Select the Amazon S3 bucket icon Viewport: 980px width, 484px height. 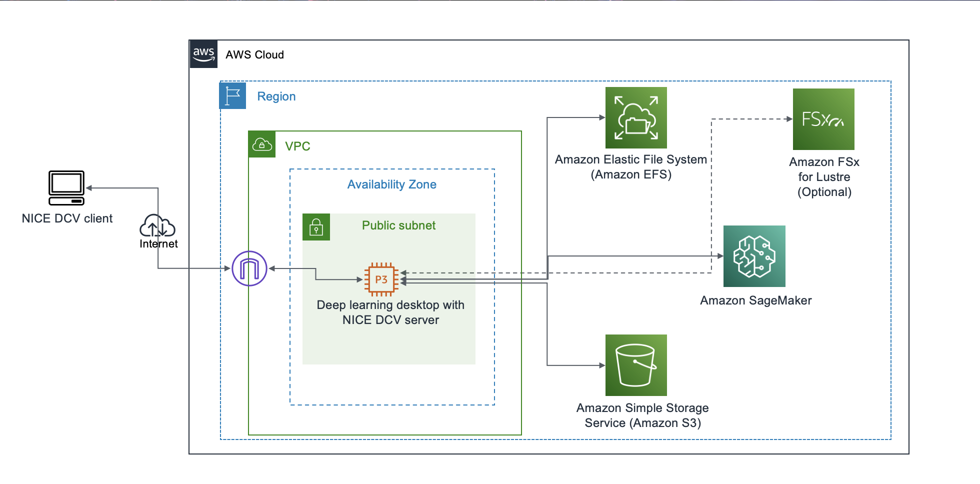tap(635, 365)
